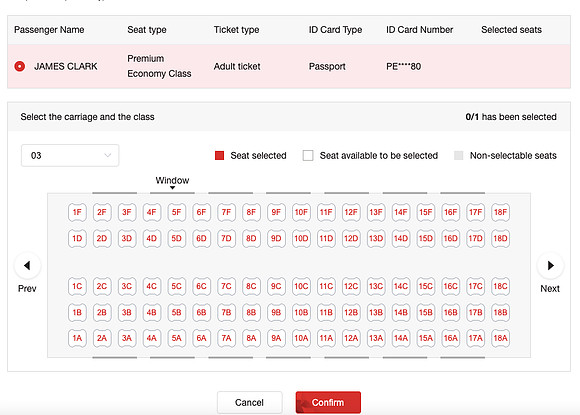Viewport: 580px width, 415px height.
Task: Select window seat 4A
Action: coord(152,338)
